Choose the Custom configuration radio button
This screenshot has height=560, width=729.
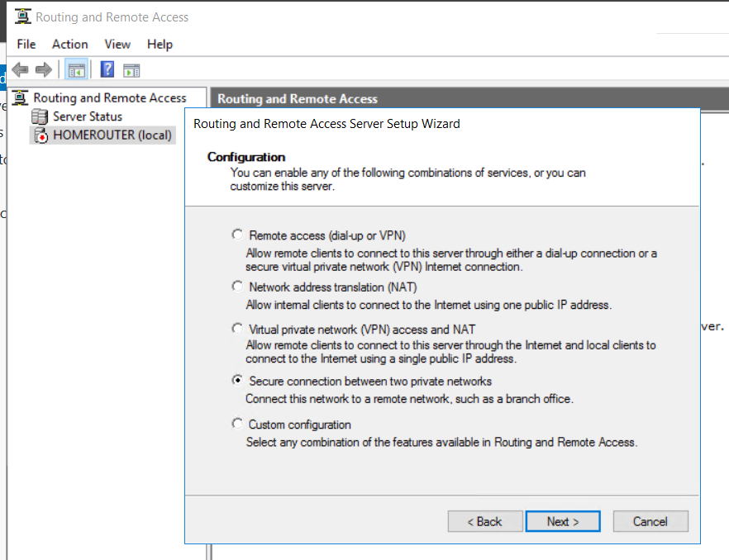(238, 424)
